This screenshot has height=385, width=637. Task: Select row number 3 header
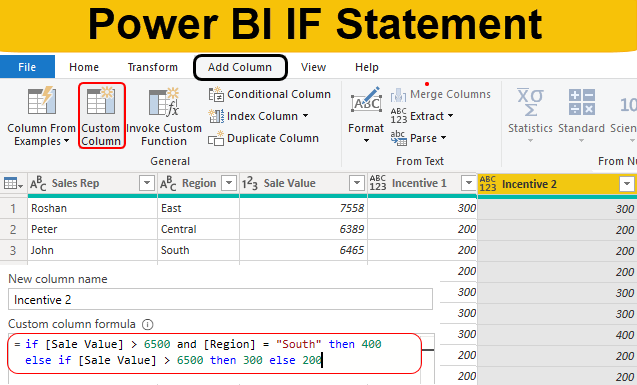[13, 251]
